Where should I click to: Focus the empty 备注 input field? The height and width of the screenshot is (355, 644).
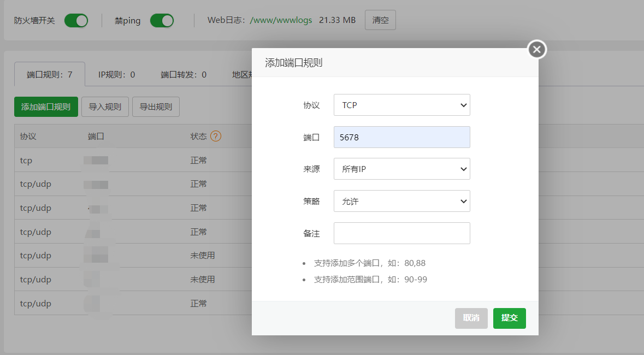point(401,233)
